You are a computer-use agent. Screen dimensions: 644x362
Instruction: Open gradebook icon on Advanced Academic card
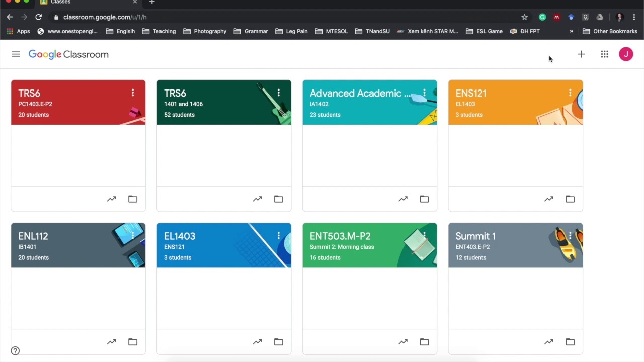(x=403, y=199)
